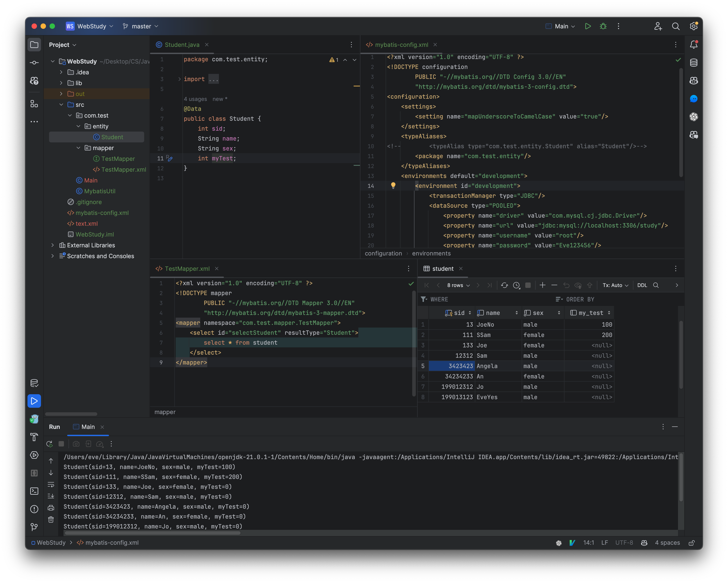Select the student database table tab

pyautogui.click(x=443, y=268)
